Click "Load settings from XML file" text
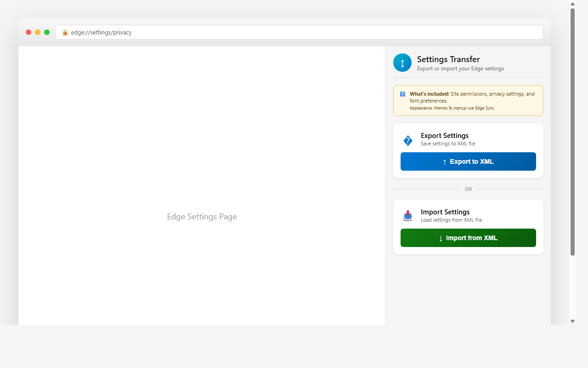 pos(451,220)
